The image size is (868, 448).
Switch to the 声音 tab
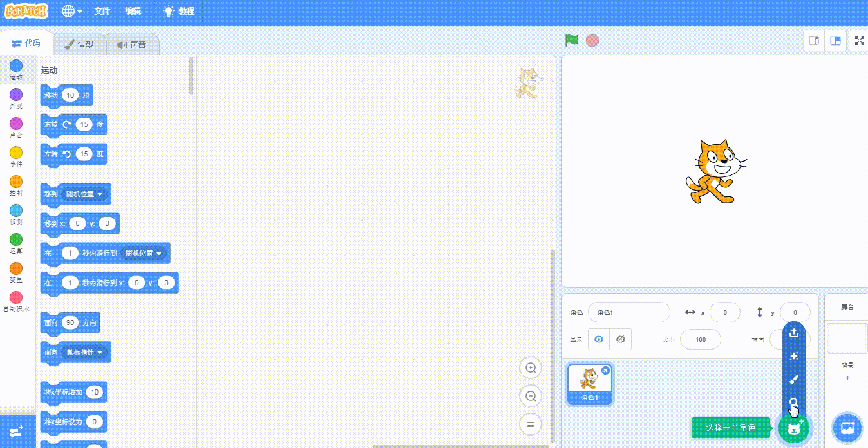coord(131,44)
